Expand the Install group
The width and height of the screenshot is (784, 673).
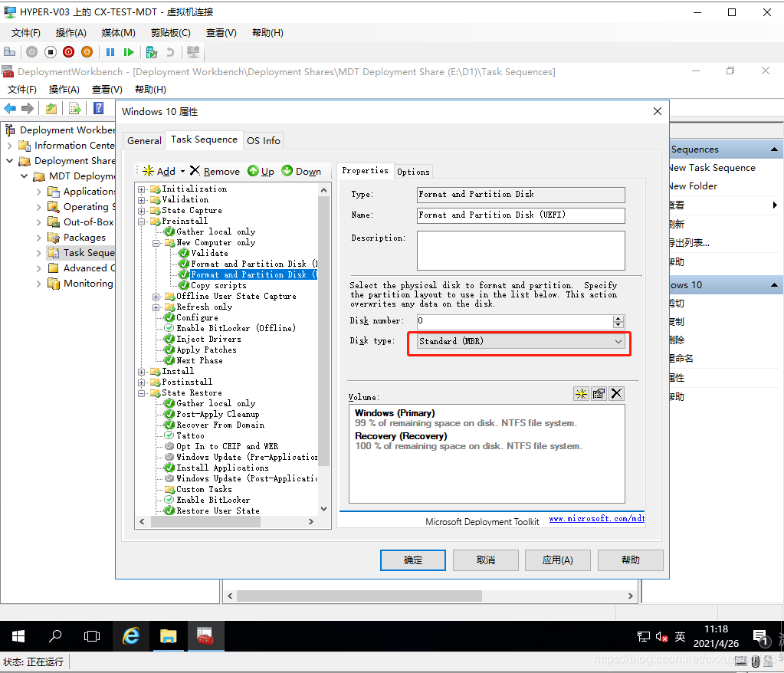(142, 372)
